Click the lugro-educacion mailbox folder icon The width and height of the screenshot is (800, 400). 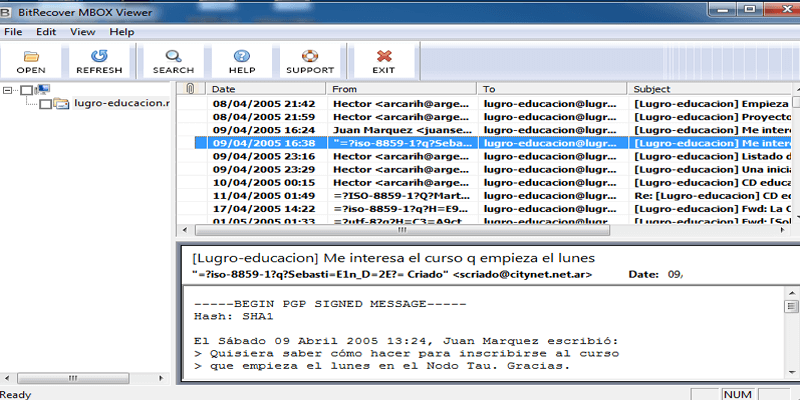(61, 104)
